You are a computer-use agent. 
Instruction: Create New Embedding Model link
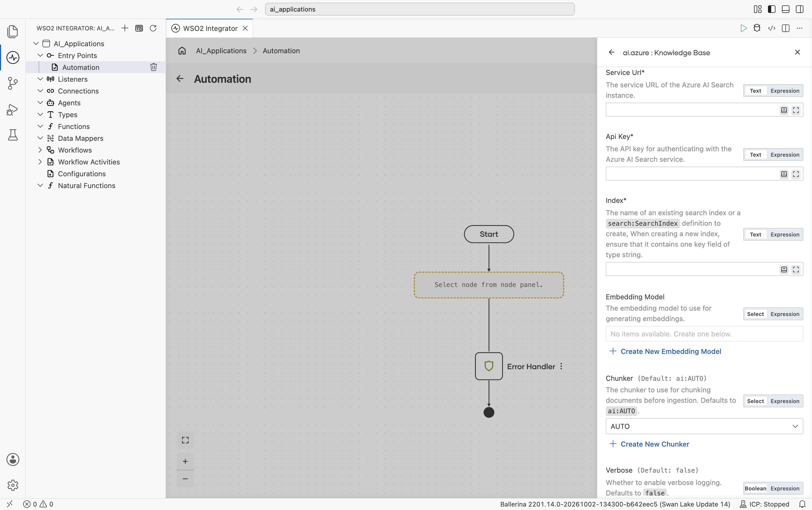665,351
